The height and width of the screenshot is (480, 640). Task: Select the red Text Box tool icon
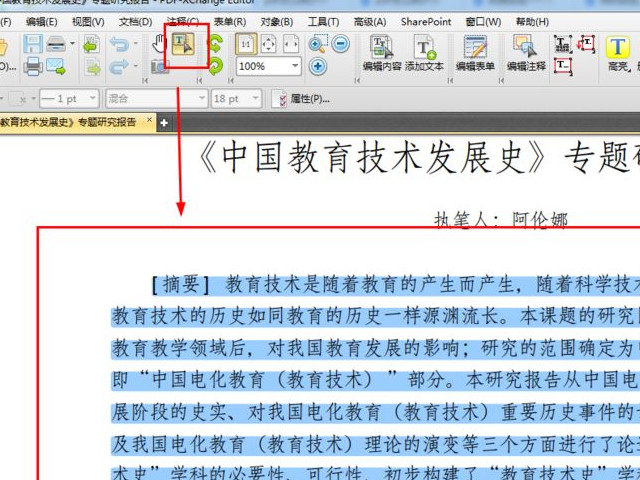point(563,67)
